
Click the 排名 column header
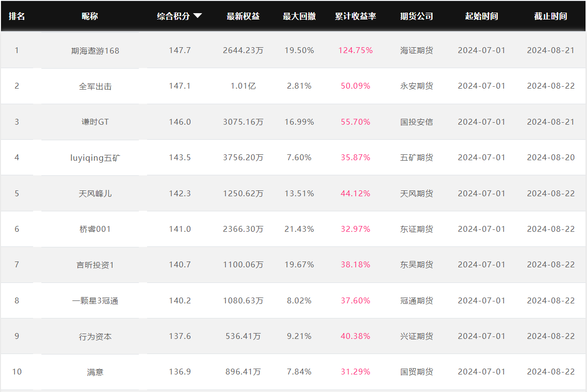pos(17,16)
